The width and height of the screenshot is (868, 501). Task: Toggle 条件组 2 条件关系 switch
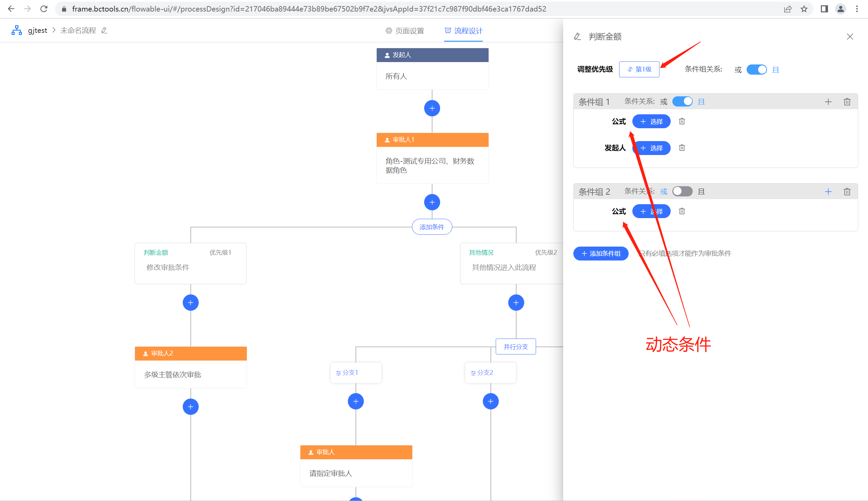click(x=682, y=191)
